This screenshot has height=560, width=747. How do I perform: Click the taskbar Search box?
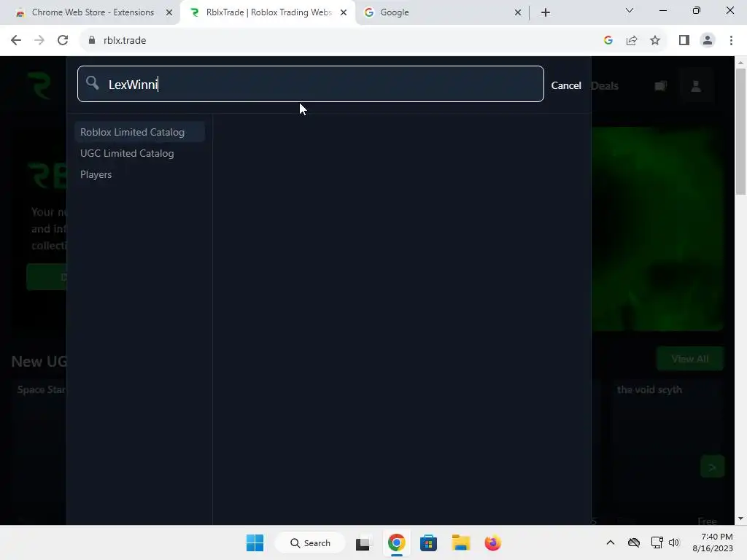[310, 542]
